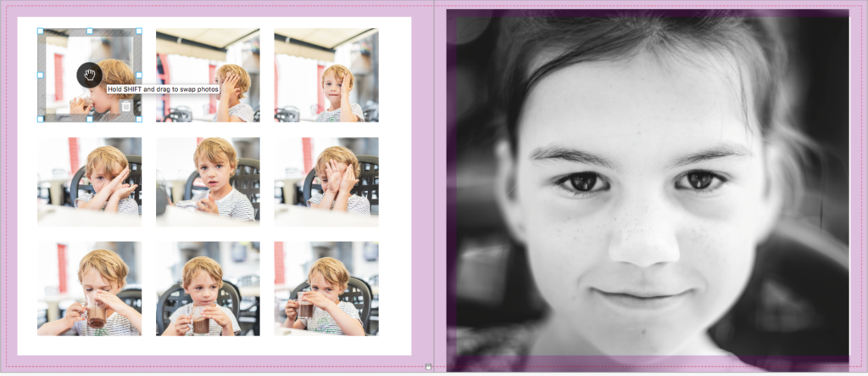Grab the bottom-right resize handle of selected photo
This screenshot has height=376, width=868.
[139, 119]
